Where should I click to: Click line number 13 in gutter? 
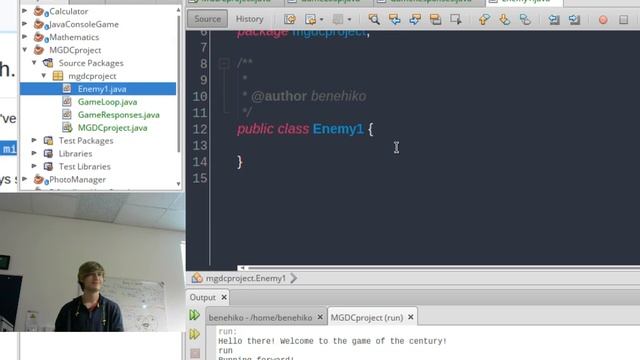pyautogui.click(x=200, y=146)
